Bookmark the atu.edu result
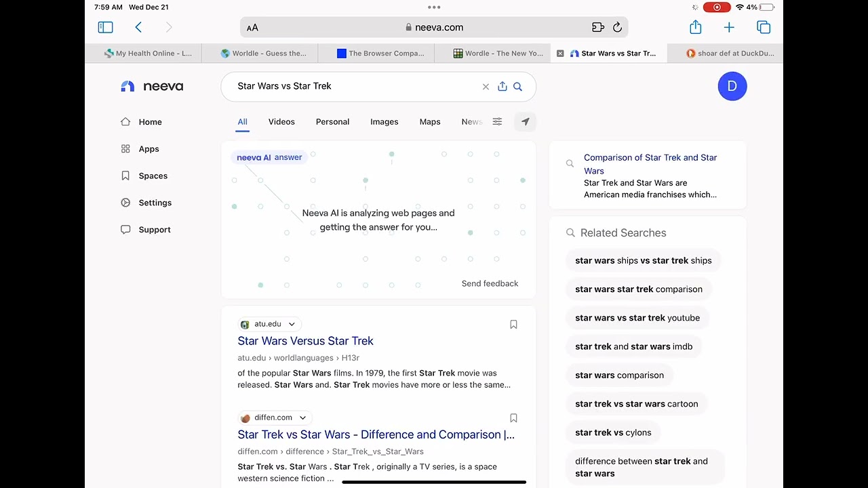 tap(513, 325)
